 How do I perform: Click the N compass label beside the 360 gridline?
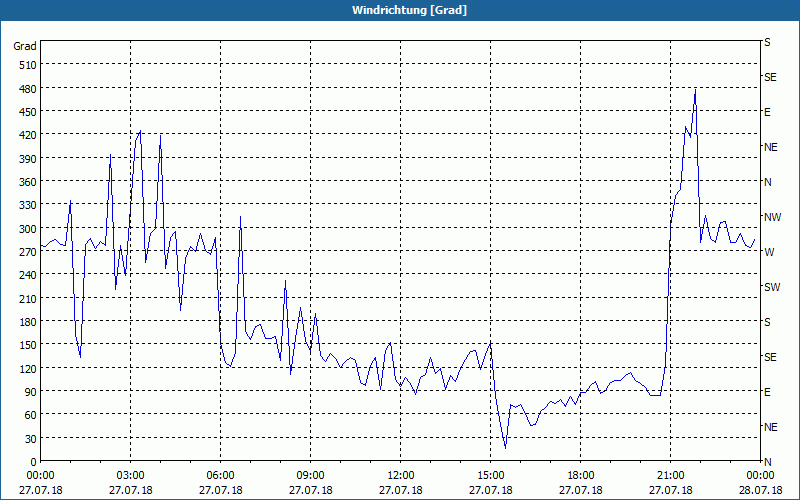click(x=768, y=182)
